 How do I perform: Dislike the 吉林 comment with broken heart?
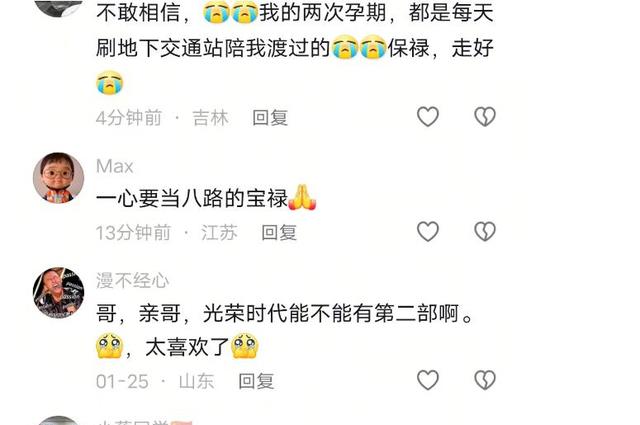pyautogui.click(x=485, y=117)
